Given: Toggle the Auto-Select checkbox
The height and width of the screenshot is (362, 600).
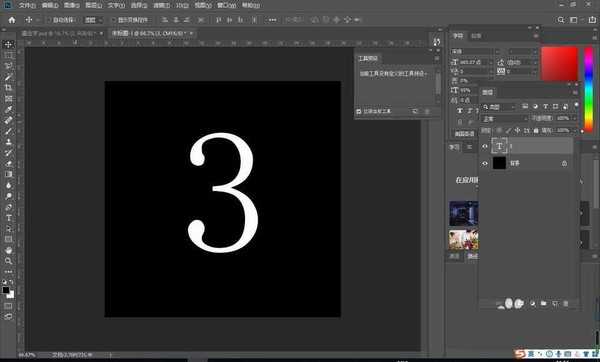Looking at the screenshot, I should [49, 20].
